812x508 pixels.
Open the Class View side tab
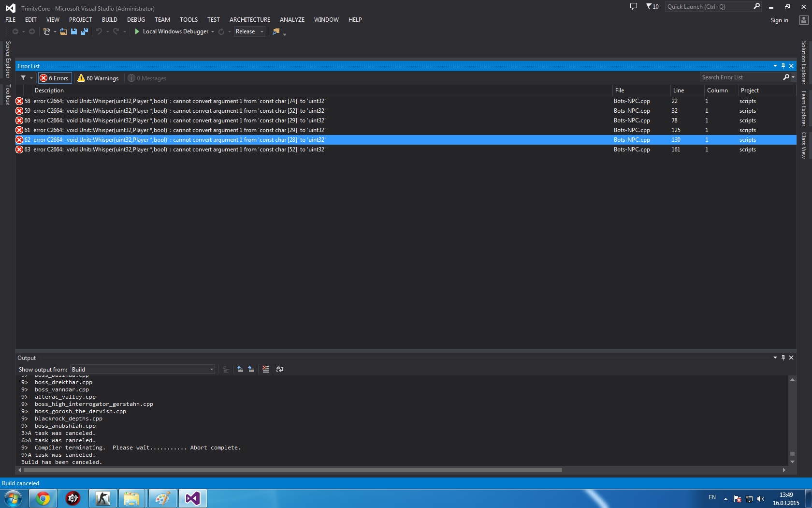(804, 145)
